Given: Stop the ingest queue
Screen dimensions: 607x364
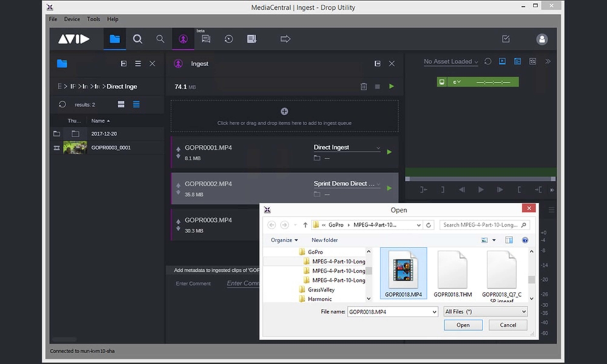Looking at the screenshot, I should coord(378,87).
